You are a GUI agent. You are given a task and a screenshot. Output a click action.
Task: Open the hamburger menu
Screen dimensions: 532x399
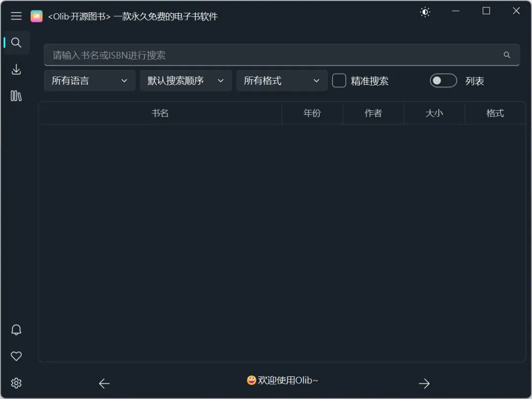(x=16, y=15)
